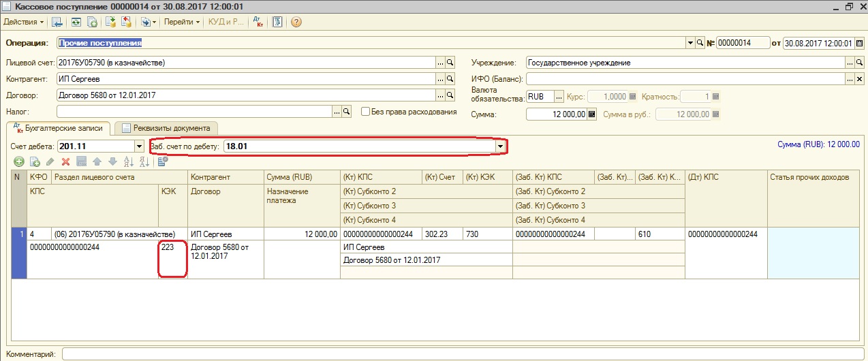Open the Договор selection ellipsis button
The image size is (868, 361).
click(440, 95)
